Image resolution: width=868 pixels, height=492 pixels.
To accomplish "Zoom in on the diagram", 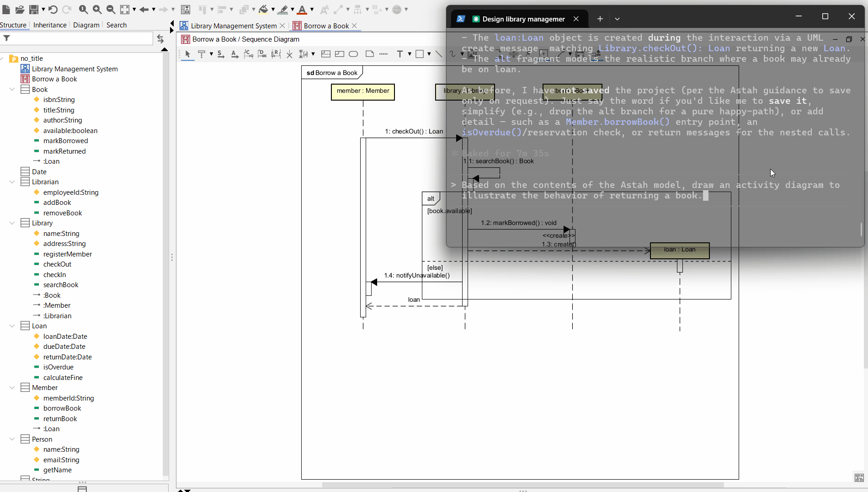I will coord(97,9).
